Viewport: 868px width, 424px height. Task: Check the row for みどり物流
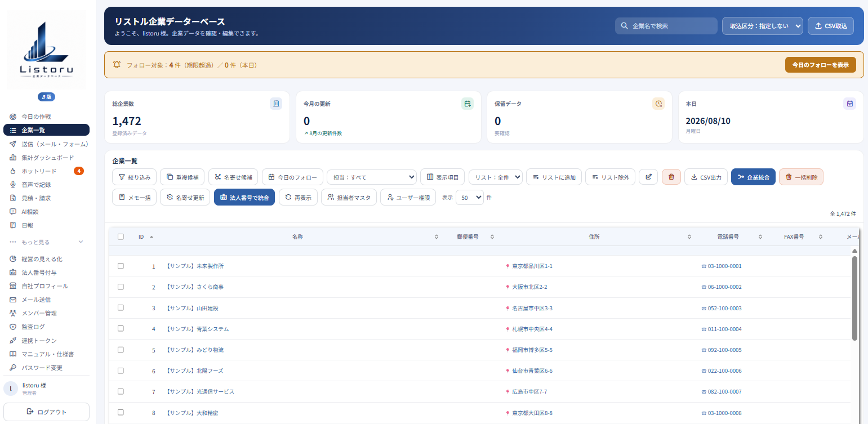click(x=121, y=350)
